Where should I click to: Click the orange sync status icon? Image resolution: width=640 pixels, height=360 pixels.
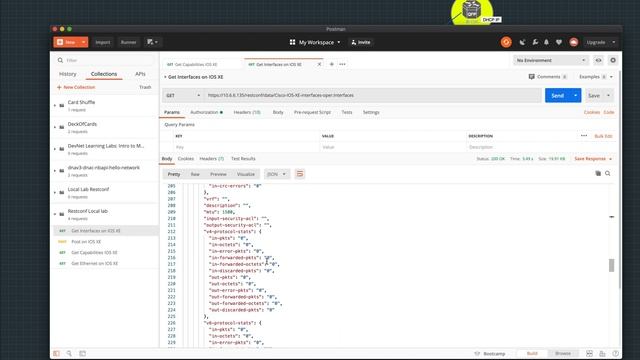pyautogui.click(x=506, y=42)
